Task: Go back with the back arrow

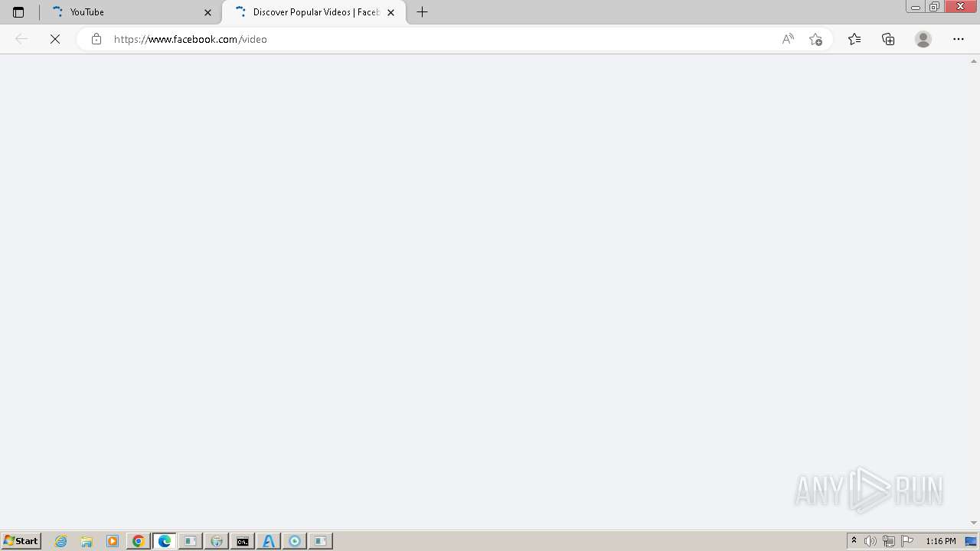Action: (21, 39)
